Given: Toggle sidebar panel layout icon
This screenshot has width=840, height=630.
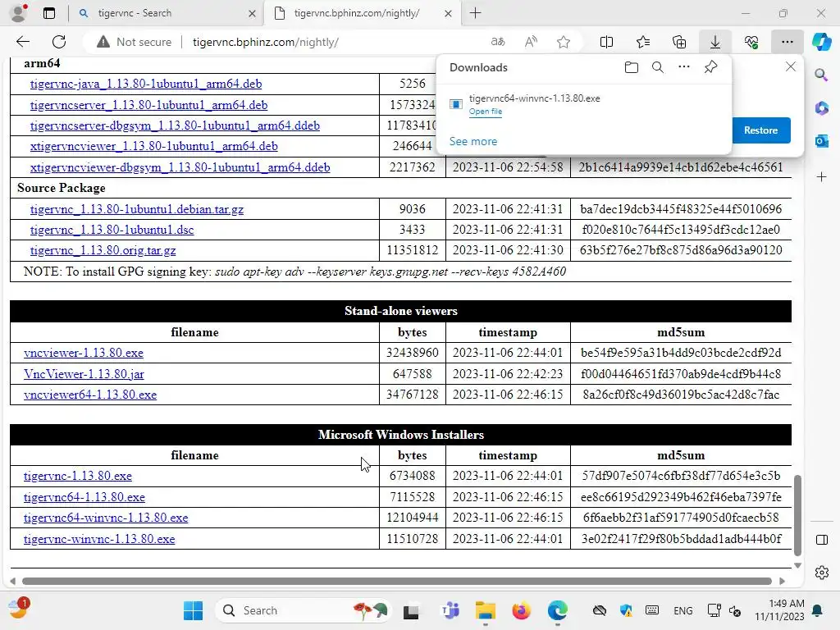Looking at the screenshot, I should tap(821, 540).
